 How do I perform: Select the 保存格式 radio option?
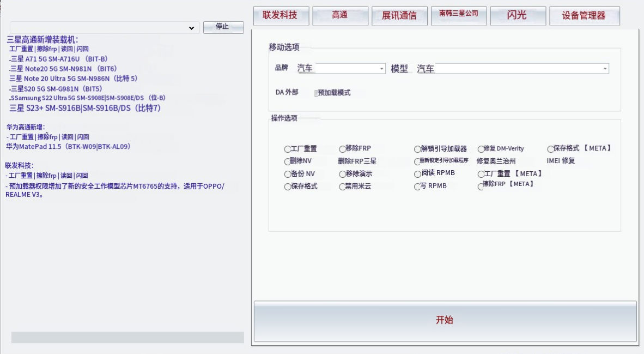(288, 187)
